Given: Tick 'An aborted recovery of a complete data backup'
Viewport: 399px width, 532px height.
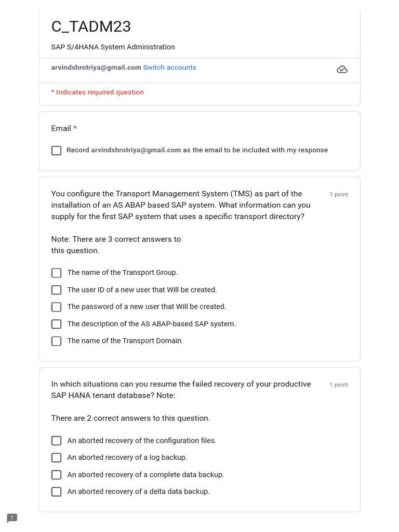Looking at the screenshot, I should coord(57,475).
